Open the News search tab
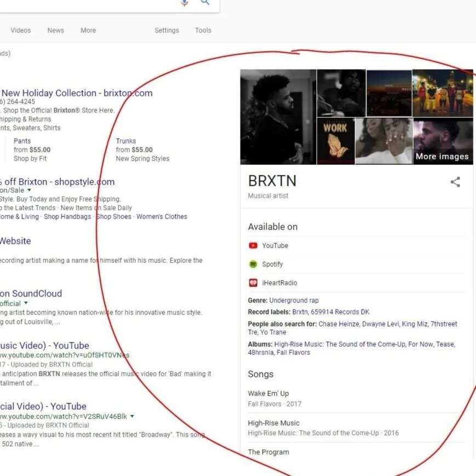This screenshot has width=476, height=476. 55,30
